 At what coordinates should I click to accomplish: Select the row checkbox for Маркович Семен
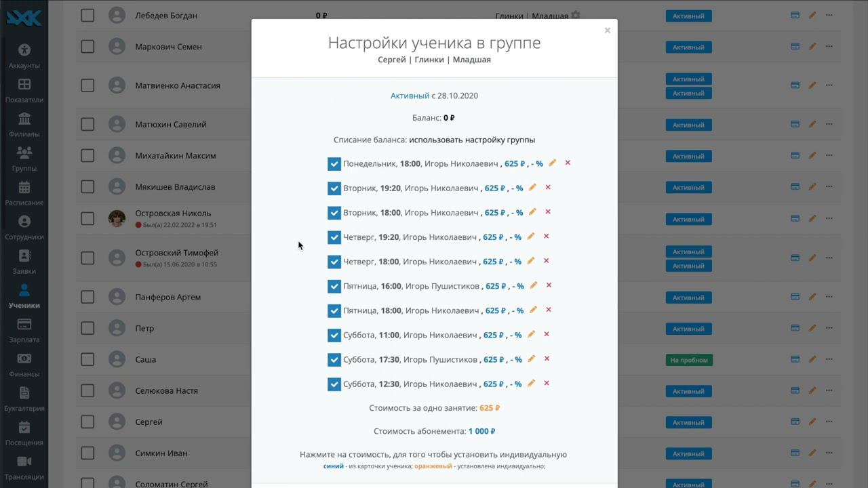coord(87,47)
